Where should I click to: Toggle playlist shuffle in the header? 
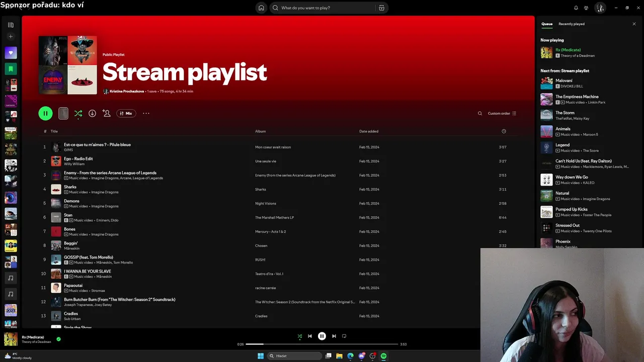78,114
